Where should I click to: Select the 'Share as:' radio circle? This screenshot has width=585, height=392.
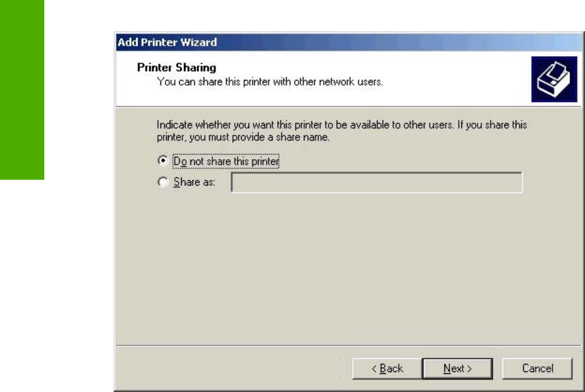click(x=164, y=182)
